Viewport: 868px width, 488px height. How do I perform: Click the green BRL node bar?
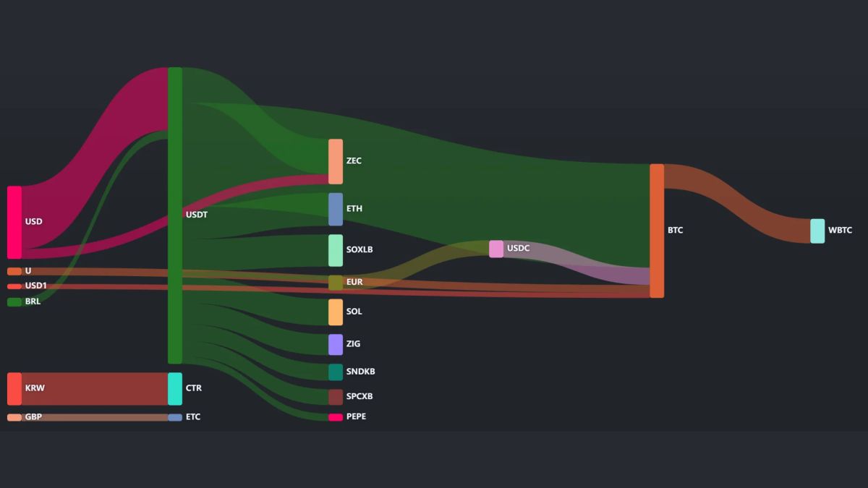click(x=14, y=302)
